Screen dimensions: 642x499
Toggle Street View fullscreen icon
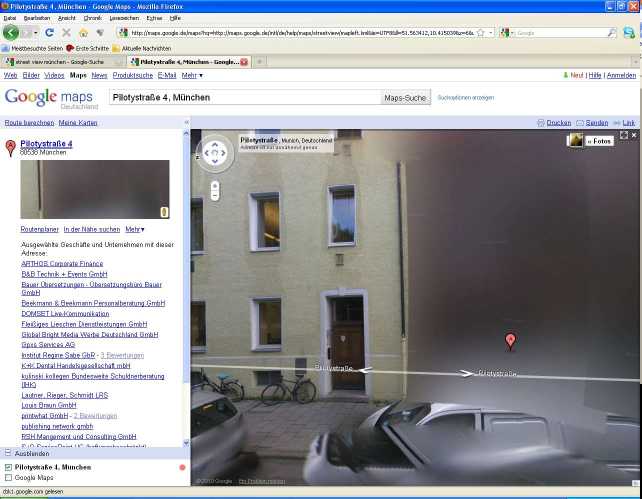coord(624,135)
